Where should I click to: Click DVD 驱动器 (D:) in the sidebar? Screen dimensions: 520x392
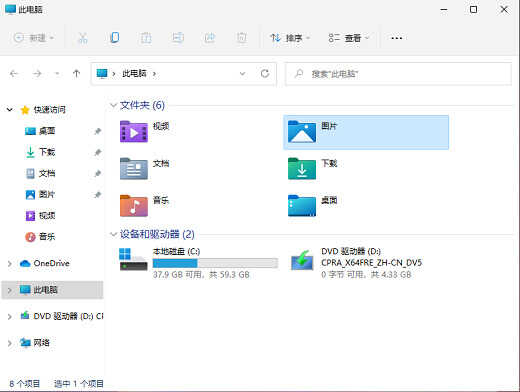tap(68, 316)
